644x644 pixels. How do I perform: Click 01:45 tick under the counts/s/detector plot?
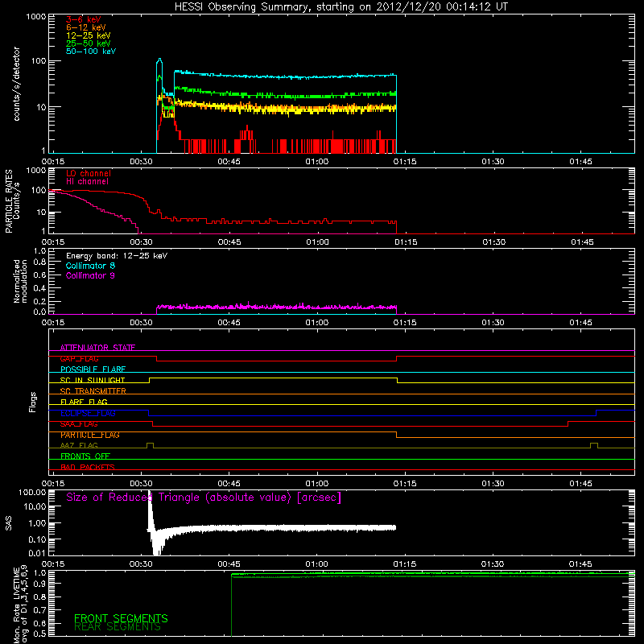click(580, 162)
